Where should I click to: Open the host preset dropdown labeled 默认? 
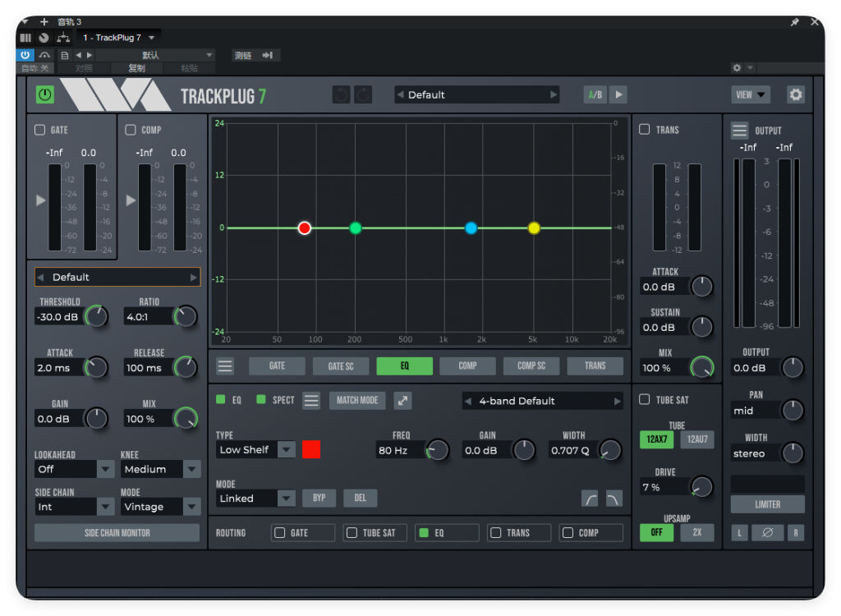coord(154,55)
